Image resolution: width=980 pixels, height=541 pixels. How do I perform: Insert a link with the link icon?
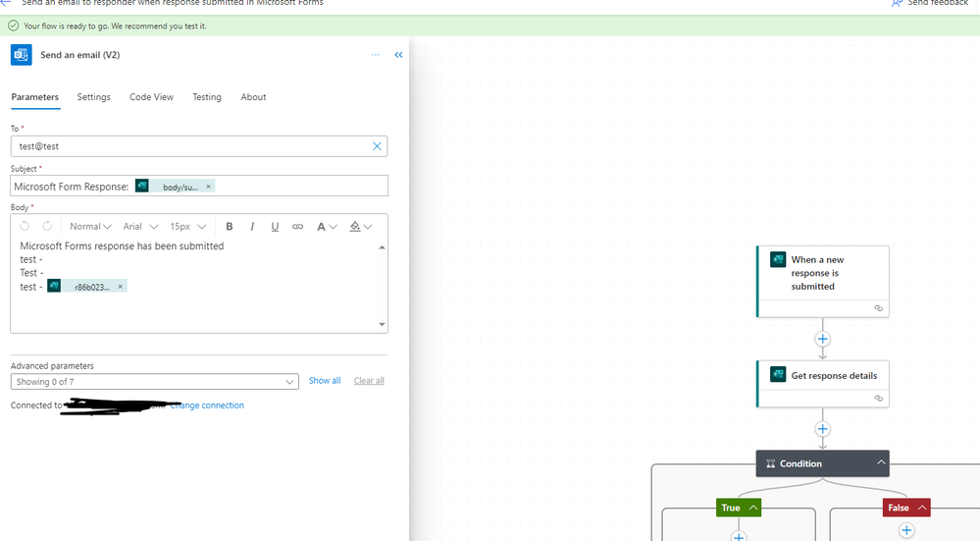297,227
